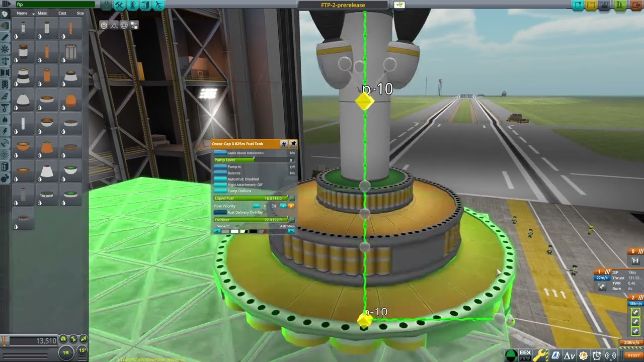Viewport: 644px width, 362px height.
Task: Open the antenna CommNet app icon
Action: pos(610,355)
